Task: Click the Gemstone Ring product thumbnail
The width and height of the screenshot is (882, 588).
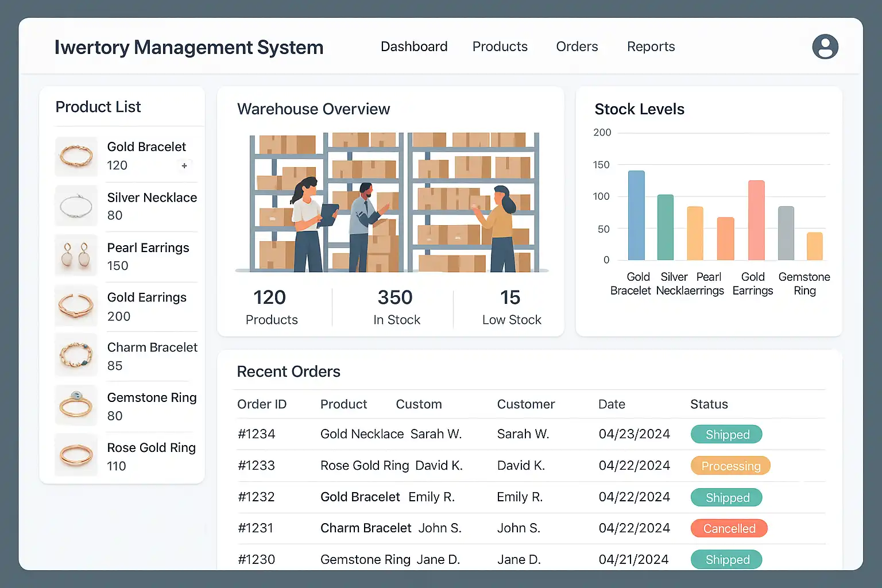Action: [x=76, y=405]
